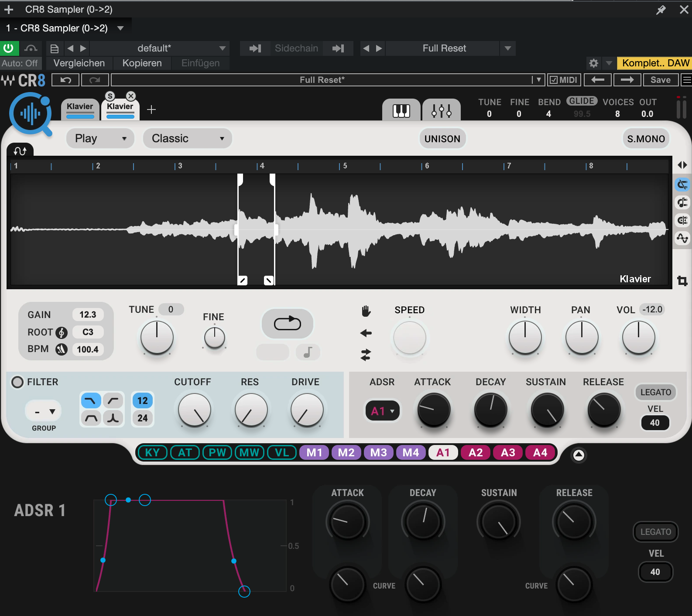Image resolution: width=692 pixels, height=616 pixels.
Task: Enable the FILTER on/off circle
Action: pos(17,382)
